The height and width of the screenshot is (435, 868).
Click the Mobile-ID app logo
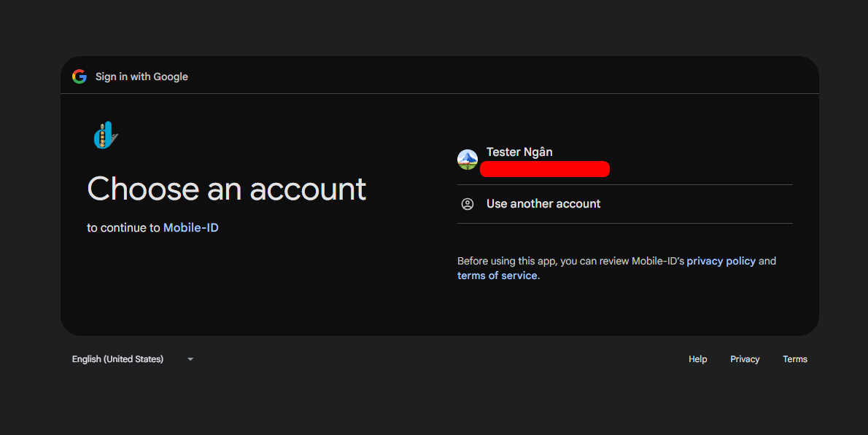pos(106,136)
